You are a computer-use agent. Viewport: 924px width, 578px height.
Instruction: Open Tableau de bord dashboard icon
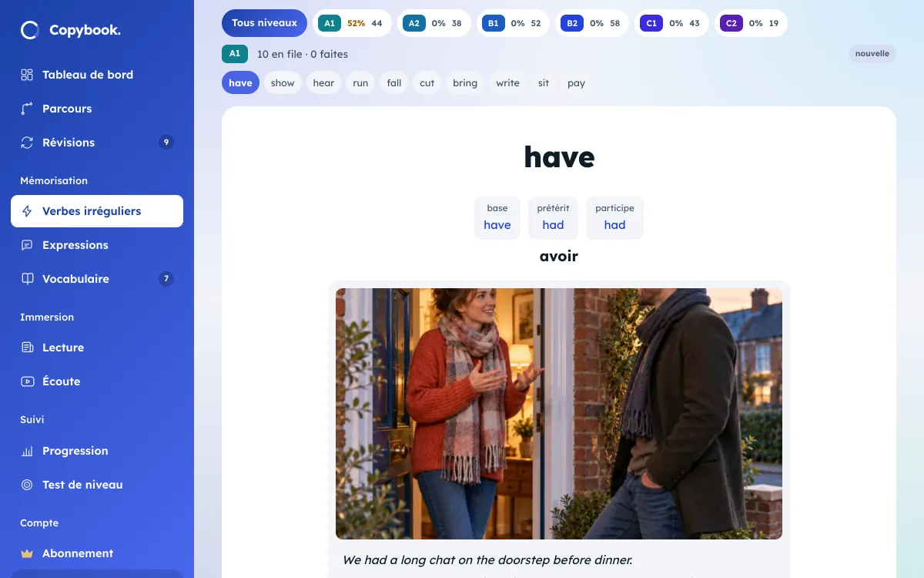point(27,75)
